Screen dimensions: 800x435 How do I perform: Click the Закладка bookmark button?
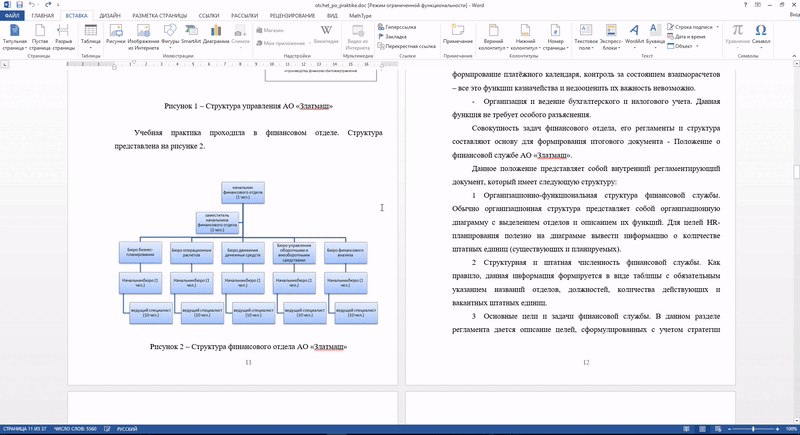392,37
